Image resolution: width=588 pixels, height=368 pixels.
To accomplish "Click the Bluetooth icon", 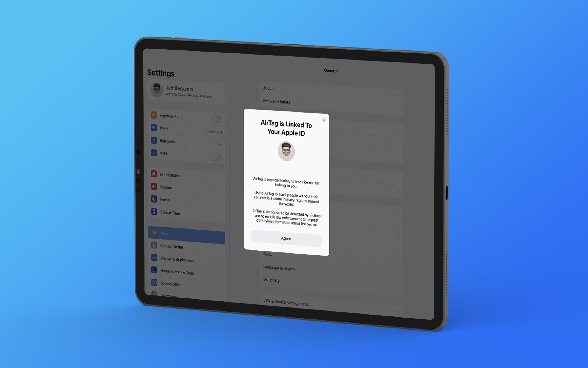I will coord(153,140).
